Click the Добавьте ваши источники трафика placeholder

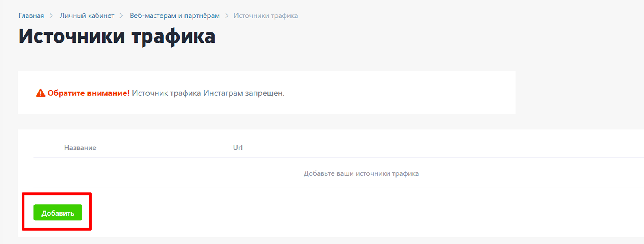tap(361, 173)
